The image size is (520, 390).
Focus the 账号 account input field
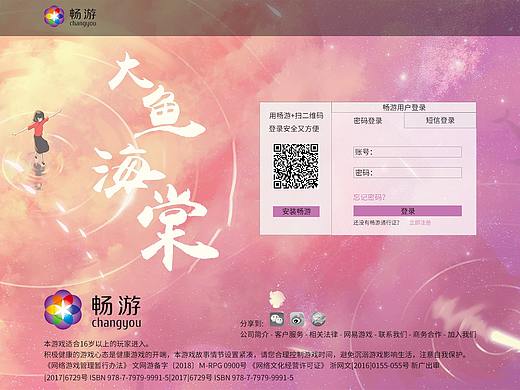click(407, 152)
